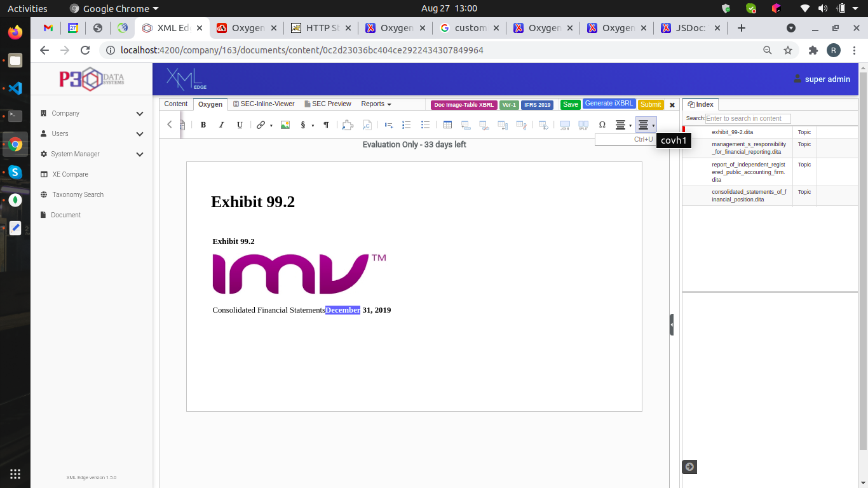Click the insert list item icon
The width and height of the screenshot is (868, 488).
tap(389, 125)
